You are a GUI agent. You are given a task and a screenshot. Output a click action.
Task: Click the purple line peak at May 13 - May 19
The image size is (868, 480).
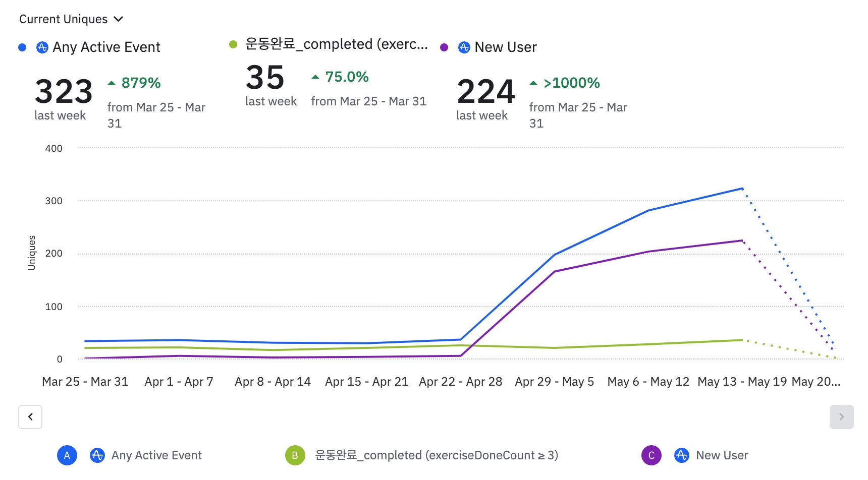[742, 241]
